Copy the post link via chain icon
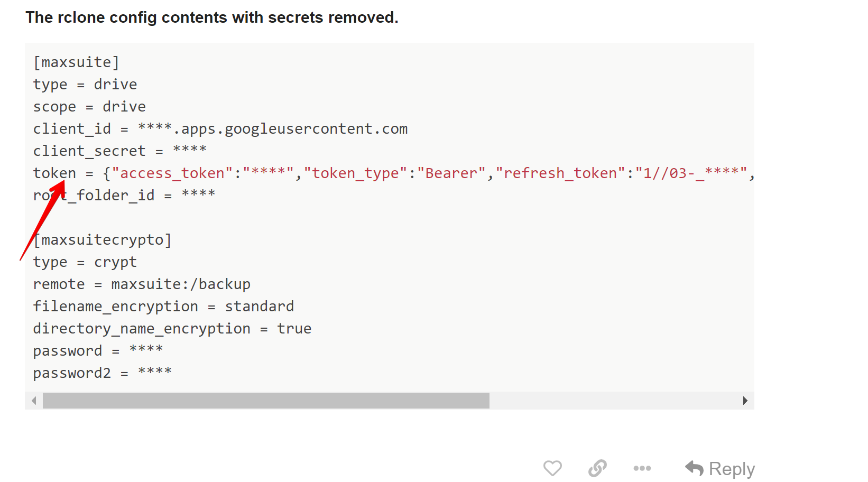 pos(597,468)
